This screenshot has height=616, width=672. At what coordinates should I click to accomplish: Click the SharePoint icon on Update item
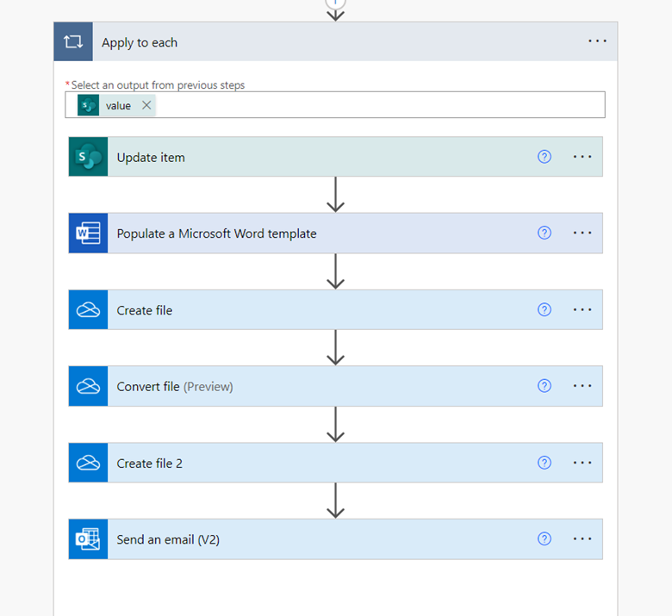point(88,157)
